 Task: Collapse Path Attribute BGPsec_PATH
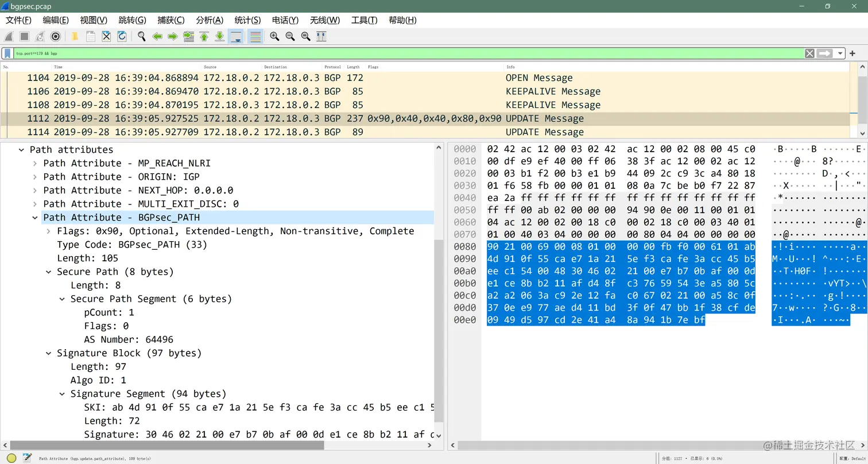coord(36,218)
